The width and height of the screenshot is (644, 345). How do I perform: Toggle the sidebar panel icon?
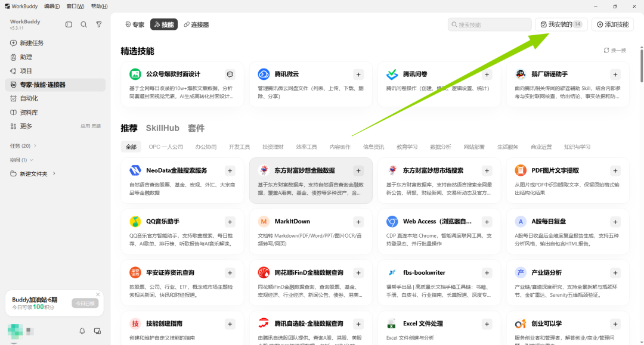(69, 24)
